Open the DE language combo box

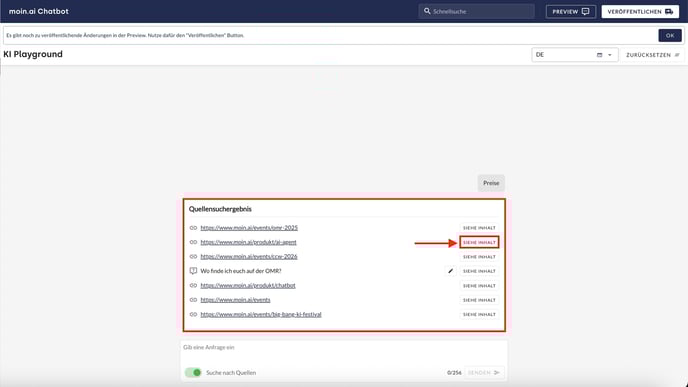(x=575, y=55)
